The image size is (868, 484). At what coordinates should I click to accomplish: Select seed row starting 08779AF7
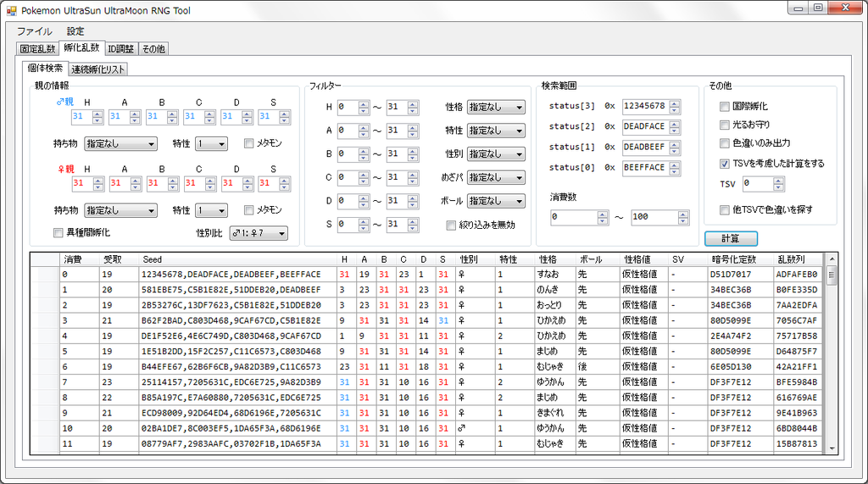[237, 443]
